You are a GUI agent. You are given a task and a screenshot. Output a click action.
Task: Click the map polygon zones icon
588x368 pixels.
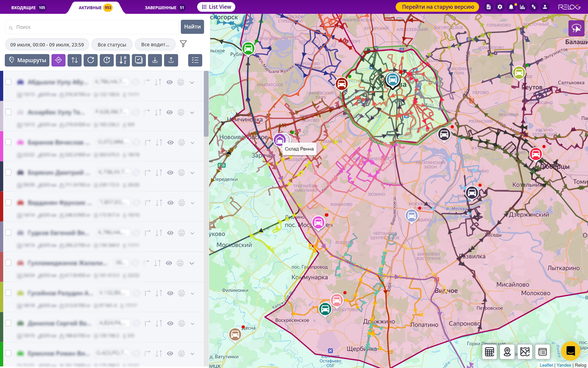(x=525, y=352)
